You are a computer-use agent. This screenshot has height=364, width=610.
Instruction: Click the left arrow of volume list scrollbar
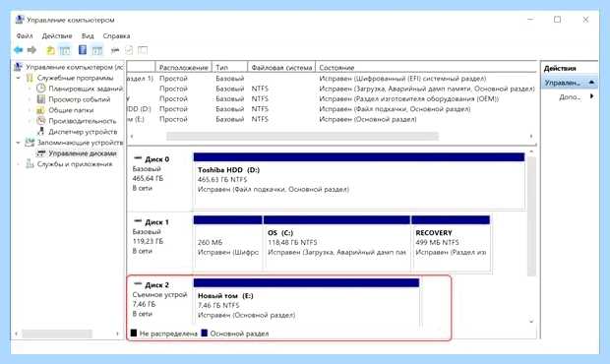coord(132,136)
